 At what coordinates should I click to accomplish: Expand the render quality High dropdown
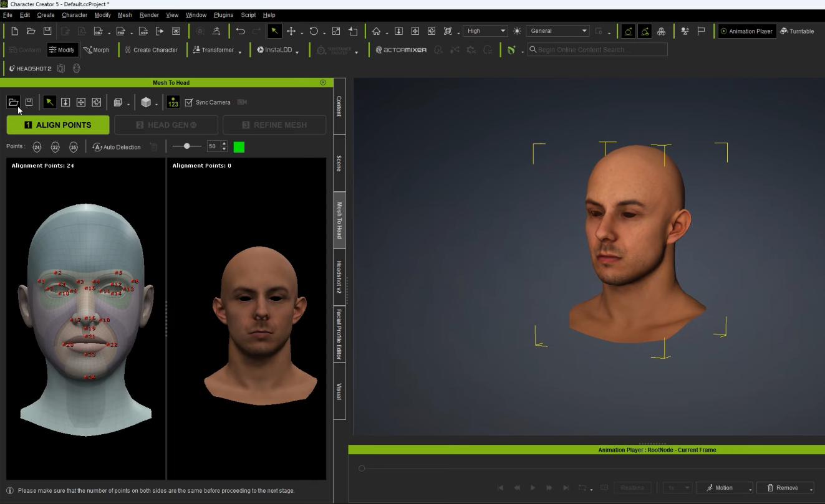pyautogui.click(x=485, y=31)
